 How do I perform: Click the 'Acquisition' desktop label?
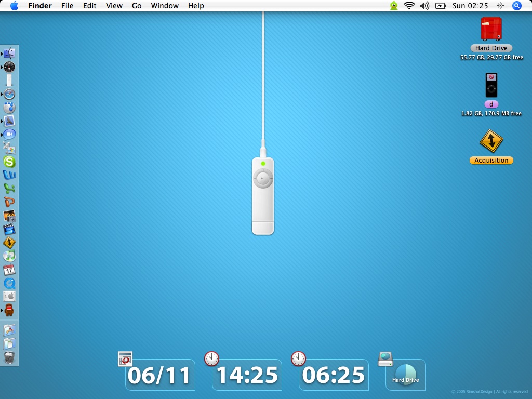(491, 160)
